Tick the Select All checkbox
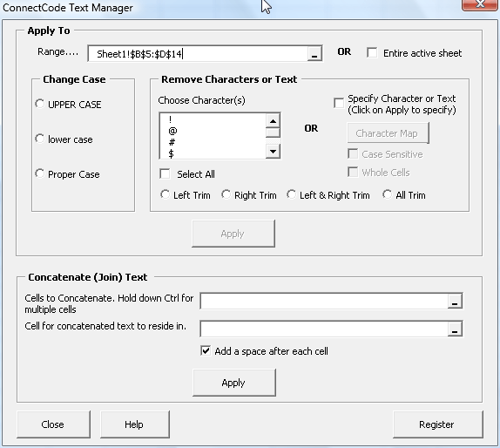The height and width of the screenshot is (448, 500). [165, 174]
